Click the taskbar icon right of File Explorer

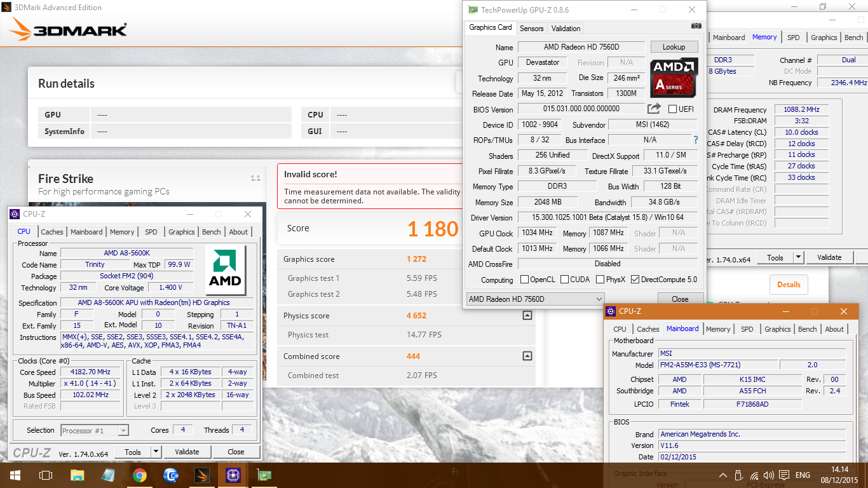108,475
